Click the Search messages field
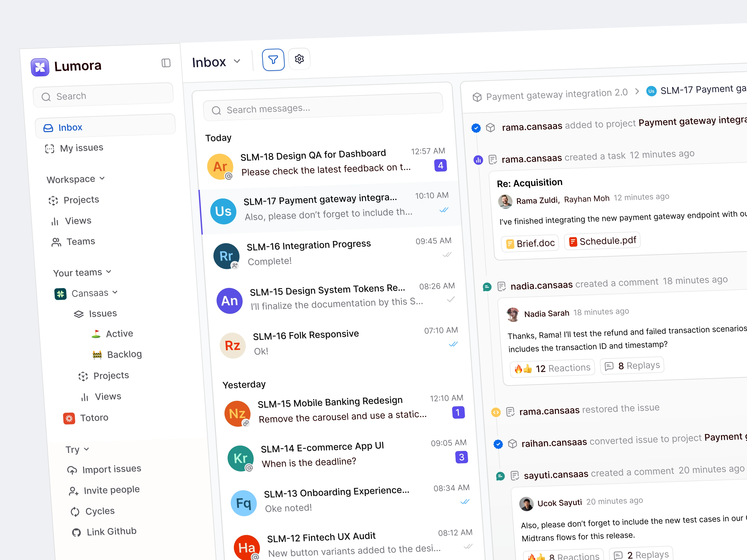Screen dimensions: 747x560 point(323,107)
